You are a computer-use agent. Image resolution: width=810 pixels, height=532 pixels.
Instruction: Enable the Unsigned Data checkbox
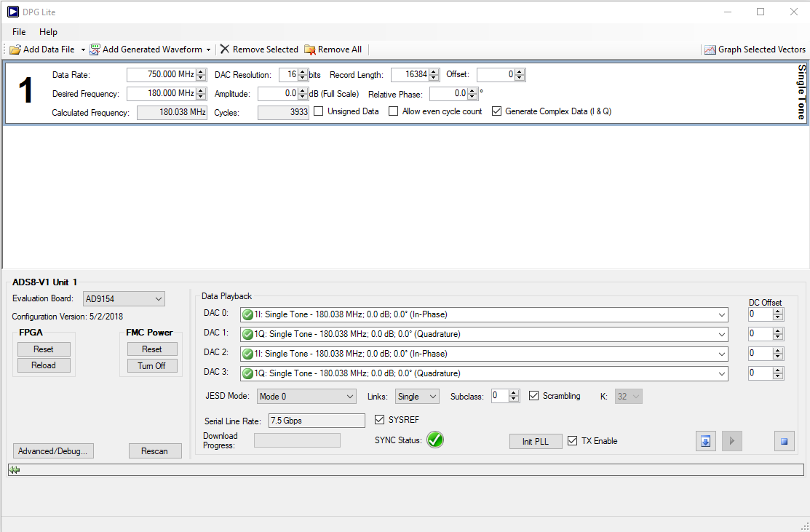click(319, 111)
